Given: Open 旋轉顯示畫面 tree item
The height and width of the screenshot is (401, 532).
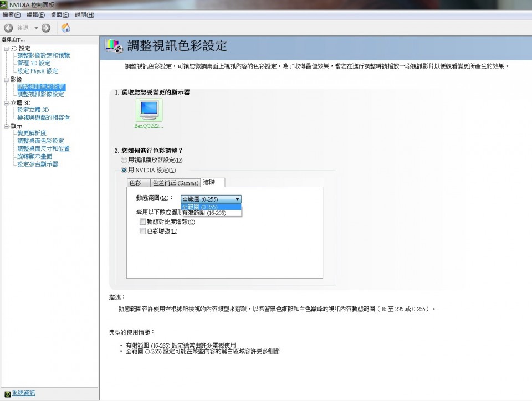Looking at the screenshot, I should click(x=35, y=157).
